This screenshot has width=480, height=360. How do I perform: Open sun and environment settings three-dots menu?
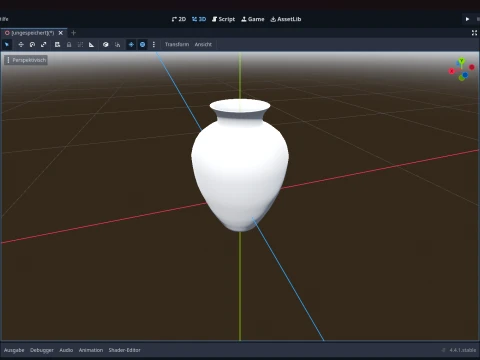(154, 44)
